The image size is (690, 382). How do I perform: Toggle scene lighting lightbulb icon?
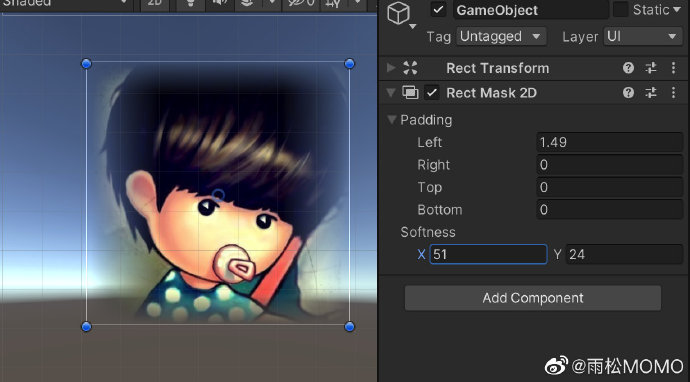click(x=191, y=4)
